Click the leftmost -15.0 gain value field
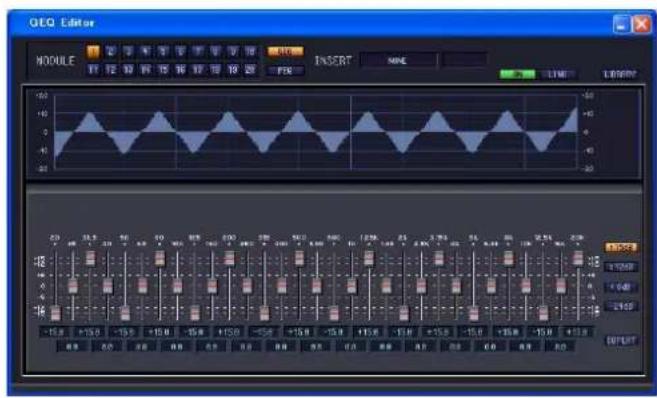The width and height of the screenshot is (657, 398). (55, 332)
